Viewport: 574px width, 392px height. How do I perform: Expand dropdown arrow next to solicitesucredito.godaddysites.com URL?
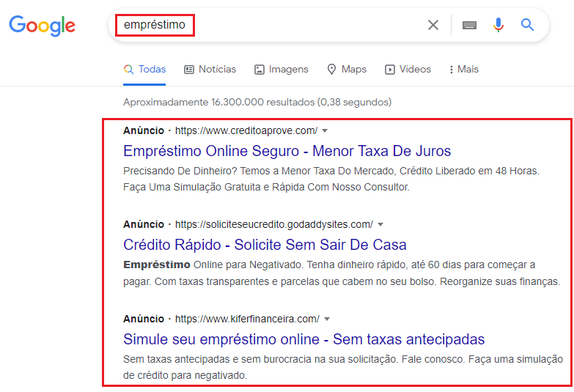coord(380,224)
